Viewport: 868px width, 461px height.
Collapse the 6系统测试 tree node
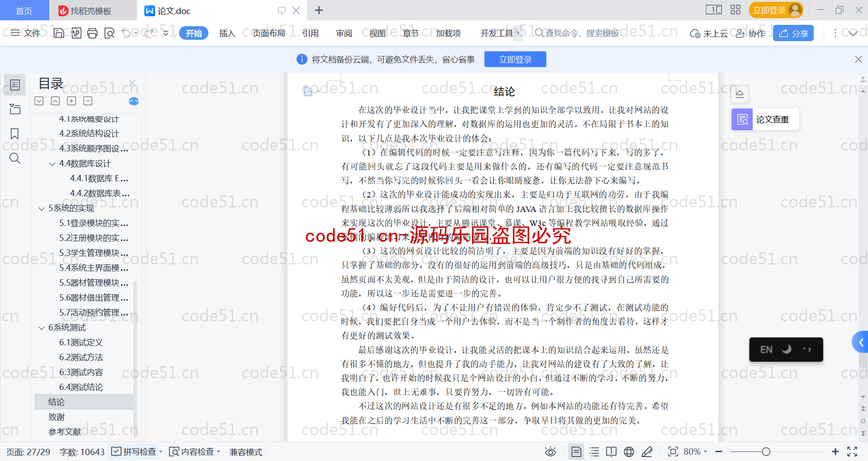pos(42,328)
